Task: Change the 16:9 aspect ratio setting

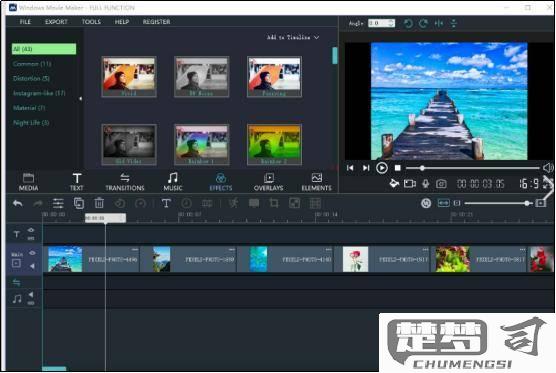Action: pyautogui.click(x=529, y=184)
